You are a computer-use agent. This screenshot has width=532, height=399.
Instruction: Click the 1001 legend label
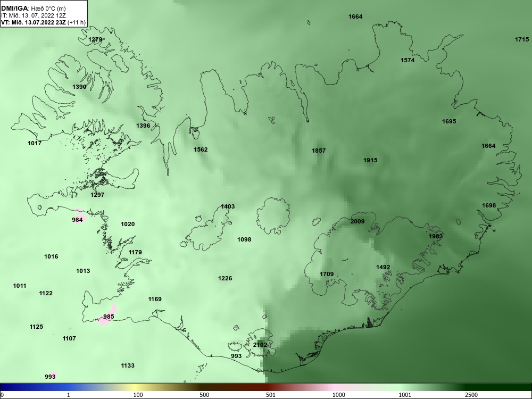pos(405,395)
